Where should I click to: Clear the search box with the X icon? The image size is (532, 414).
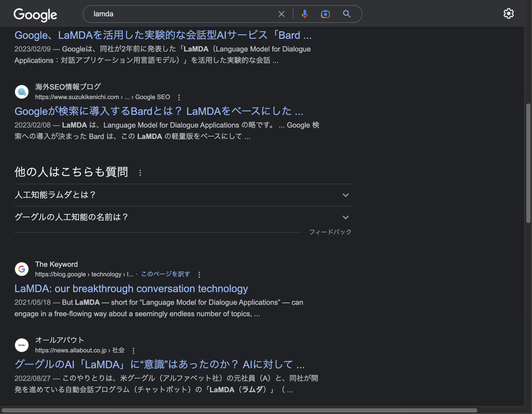[282, 14]
